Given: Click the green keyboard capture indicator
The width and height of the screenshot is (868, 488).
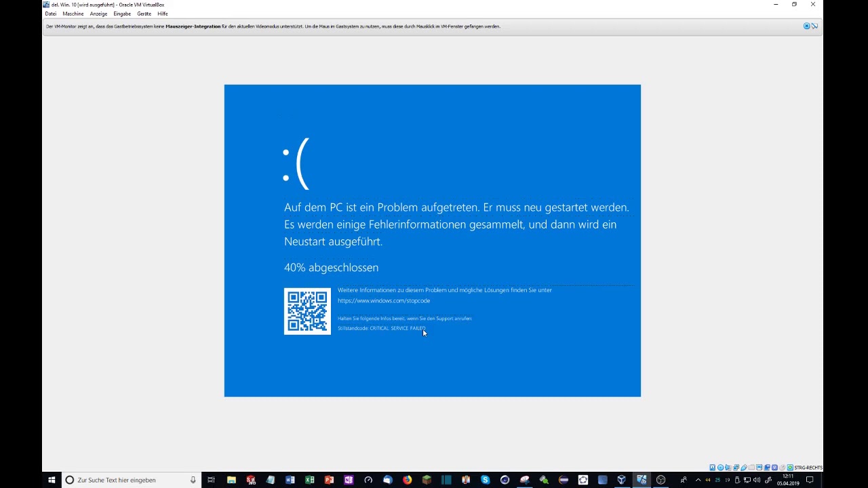Looking at the screenshot, I should 790,467.
